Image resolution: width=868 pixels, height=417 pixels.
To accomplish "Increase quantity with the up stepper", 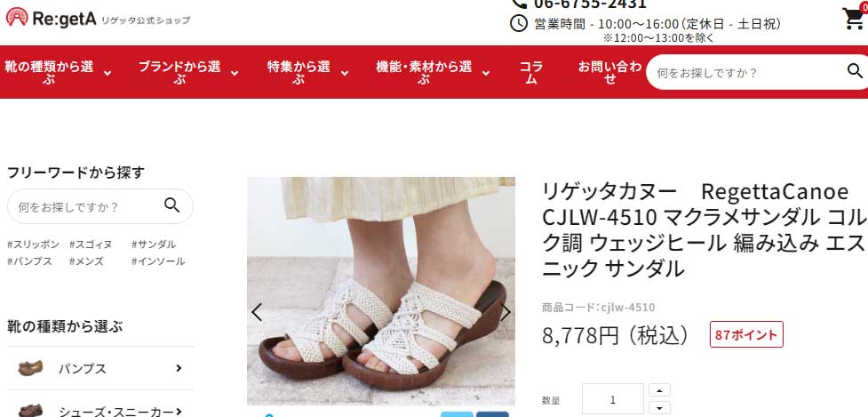I will [659, 390].
